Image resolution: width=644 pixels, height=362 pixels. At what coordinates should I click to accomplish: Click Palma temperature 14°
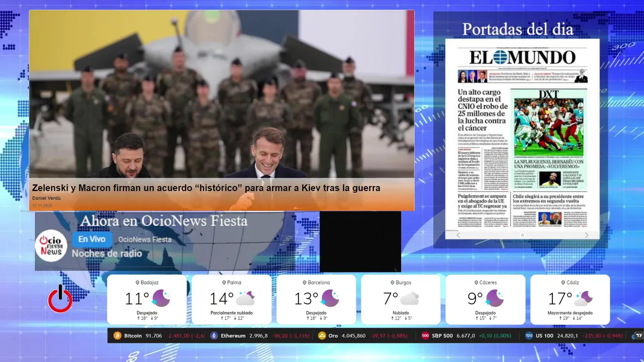(x=222, y=299)
